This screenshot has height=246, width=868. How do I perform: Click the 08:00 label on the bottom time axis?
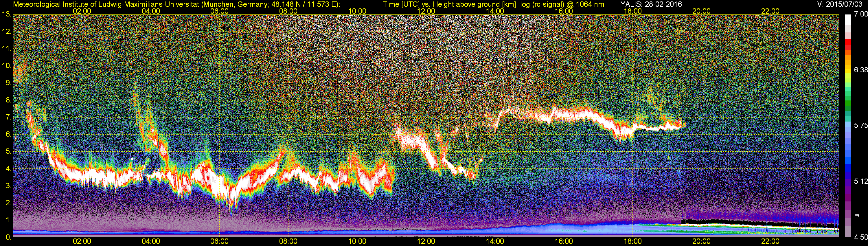point(288,242)
